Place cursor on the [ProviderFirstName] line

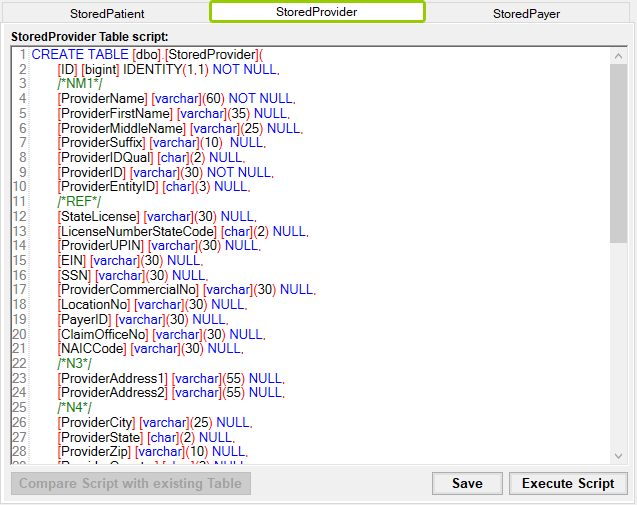[173, 113]
